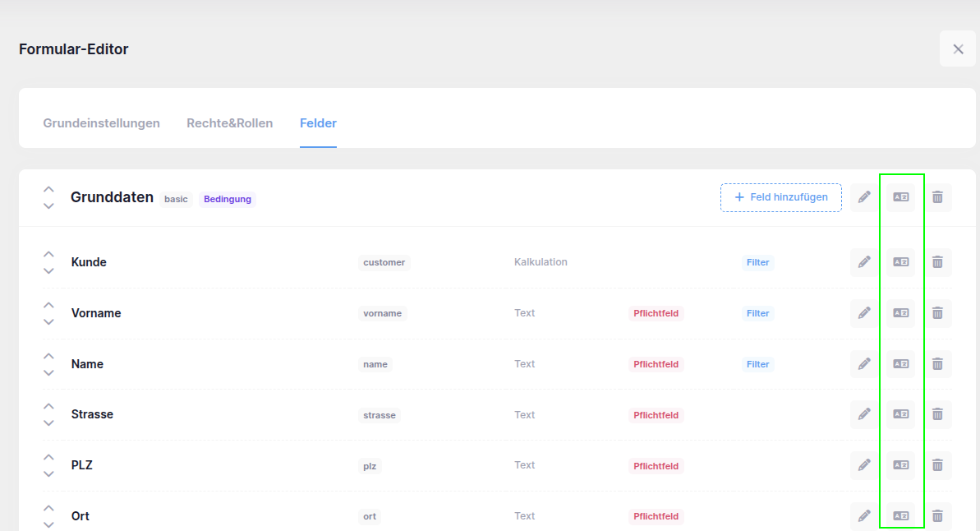The width and height of the screenshot is (980, 531).
Task: Select the edit pencil icon for Name
Action: pyautogui.click(x=863, y=363)
